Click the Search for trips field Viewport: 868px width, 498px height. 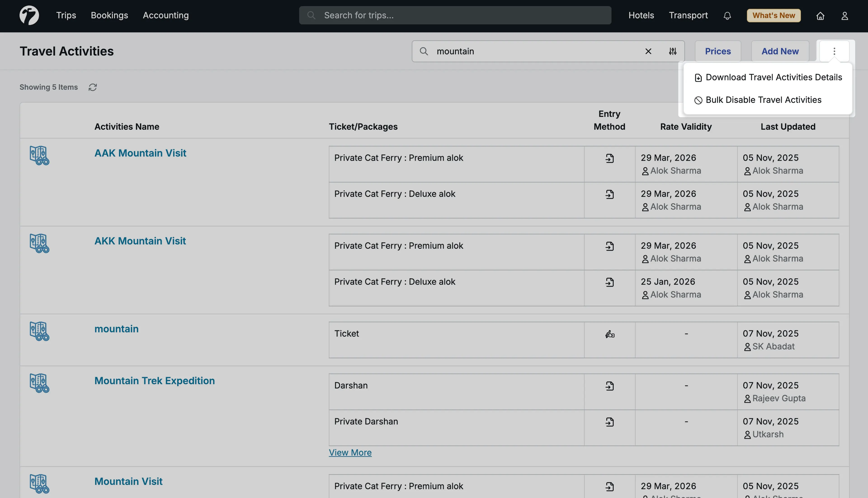[x=455, y=15]
